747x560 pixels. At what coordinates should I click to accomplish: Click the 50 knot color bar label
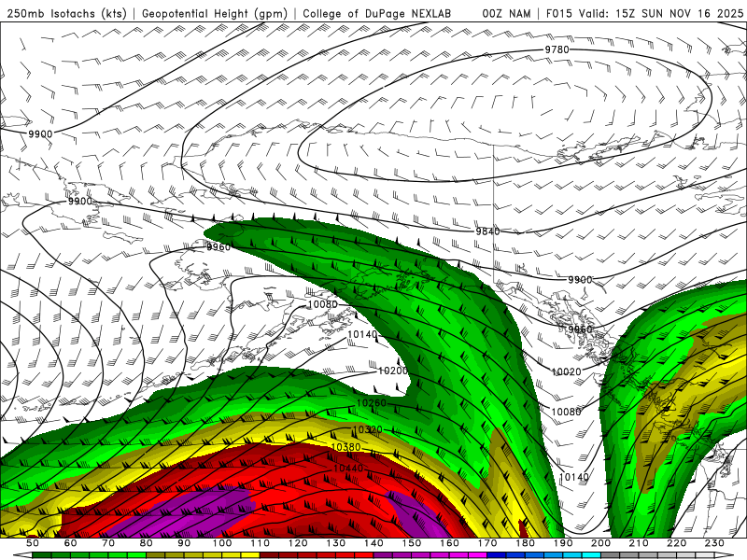coord(33,543)
